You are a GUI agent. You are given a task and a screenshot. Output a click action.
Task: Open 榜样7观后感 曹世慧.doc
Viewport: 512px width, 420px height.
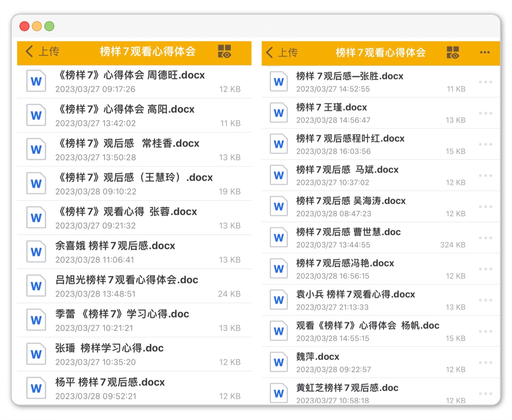(x=348, y=232)
